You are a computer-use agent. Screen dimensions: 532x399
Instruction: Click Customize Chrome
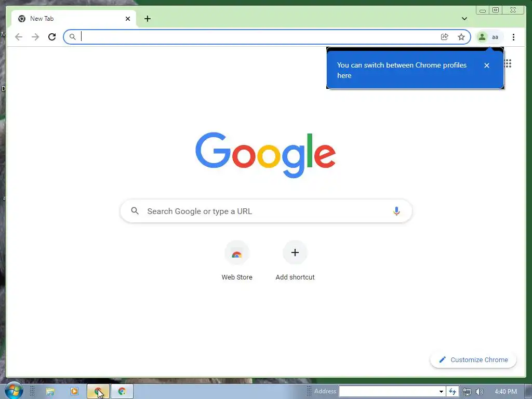click(473, 360)
